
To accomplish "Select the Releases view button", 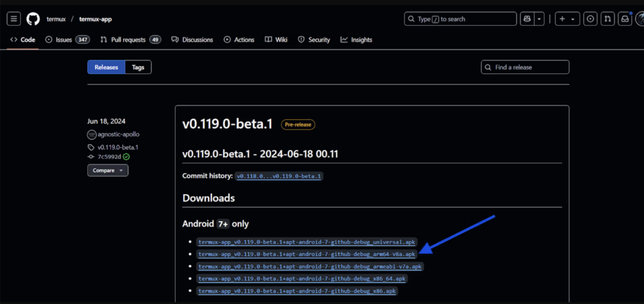I will click(106, 67).
